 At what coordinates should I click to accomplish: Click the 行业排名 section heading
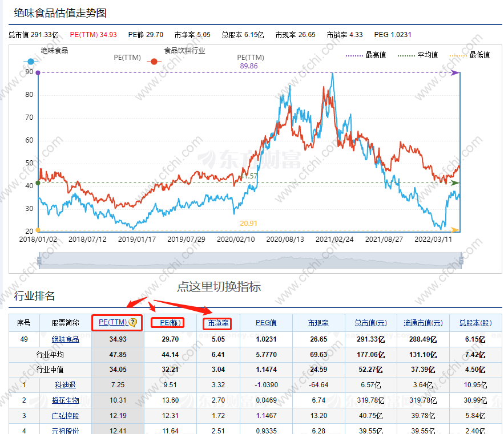point(34,295)
